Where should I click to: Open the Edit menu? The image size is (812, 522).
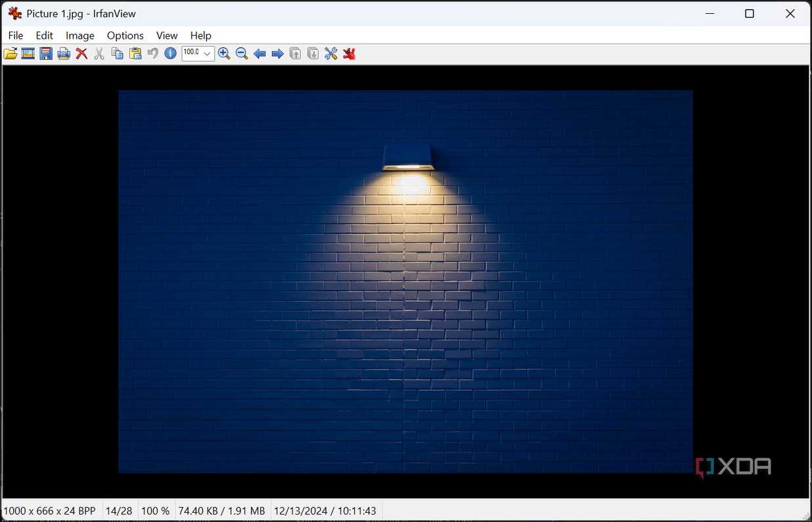tap(45, 36)
